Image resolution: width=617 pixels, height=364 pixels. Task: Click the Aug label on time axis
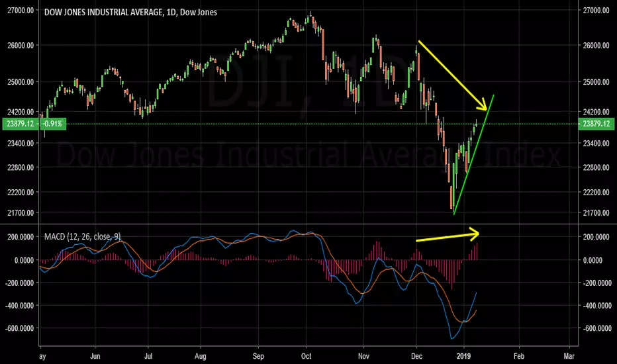point(201,356)
